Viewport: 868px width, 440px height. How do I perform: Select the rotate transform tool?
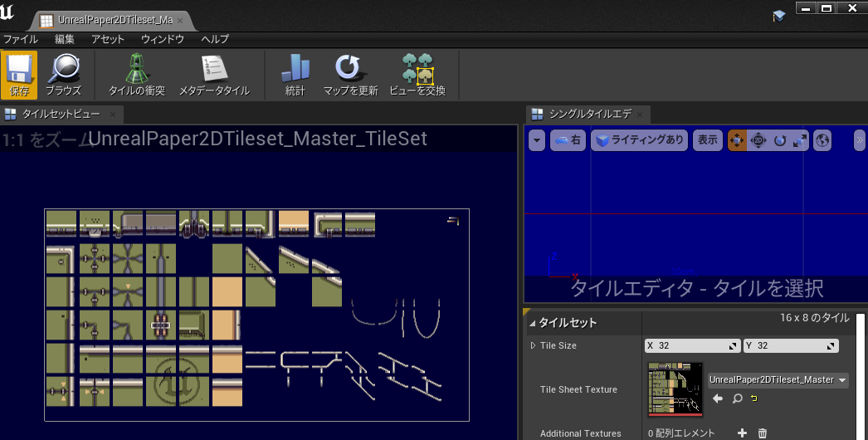(779, 141)
